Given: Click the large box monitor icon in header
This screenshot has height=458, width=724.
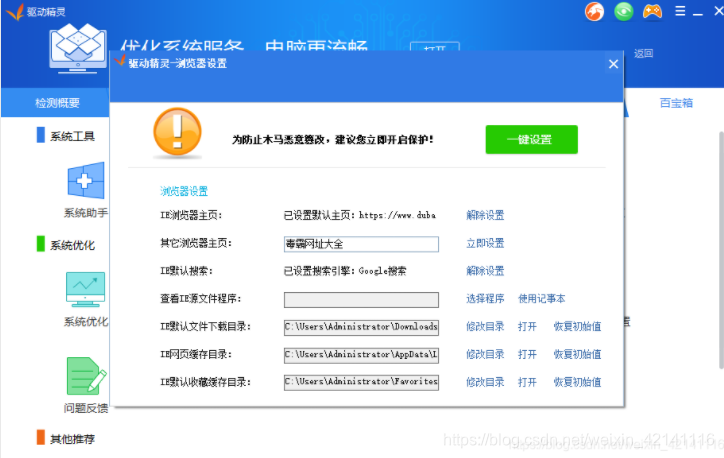Looking at the screenshot, I should [78, 49].
